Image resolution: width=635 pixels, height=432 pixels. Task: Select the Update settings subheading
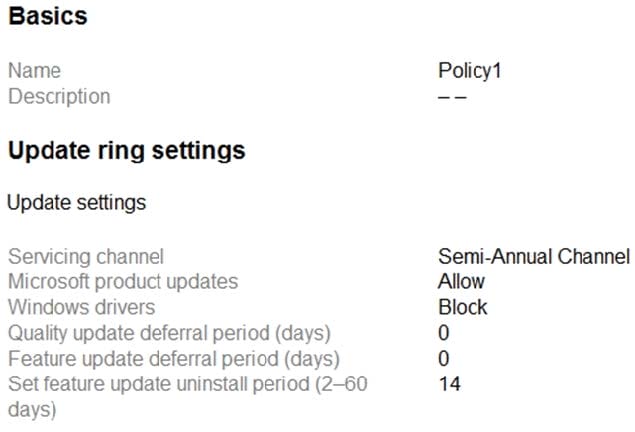point(77,203)
